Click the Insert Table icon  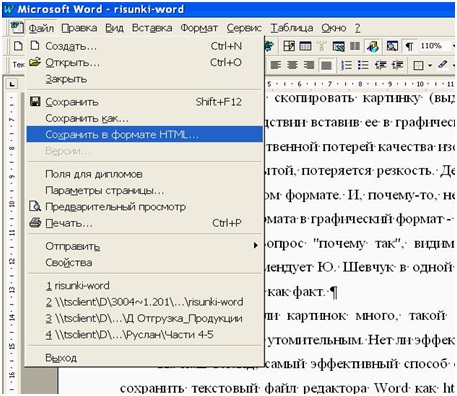coord(305,46)
